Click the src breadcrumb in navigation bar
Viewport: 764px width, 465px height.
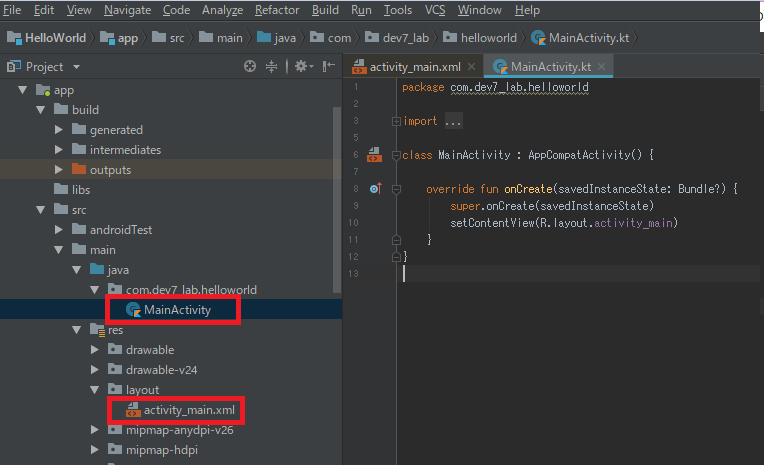[168, 38]
